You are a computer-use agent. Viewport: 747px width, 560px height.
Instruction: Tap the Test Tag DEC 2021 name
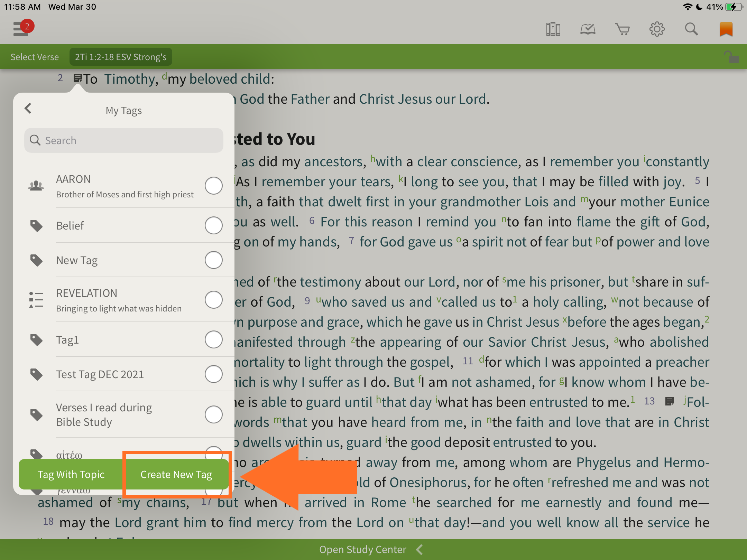pos(100,374)
